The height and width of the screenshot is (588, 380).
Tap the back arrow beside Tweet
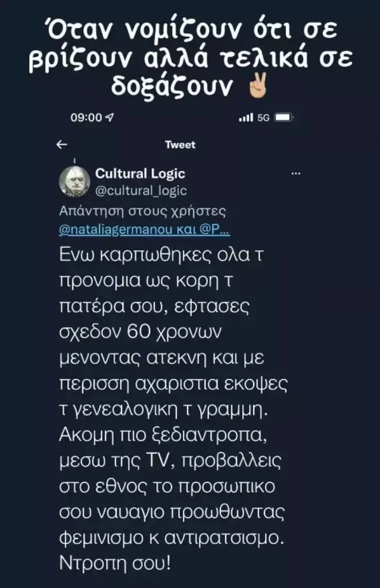pyautogui.click(x=62, y=144)
